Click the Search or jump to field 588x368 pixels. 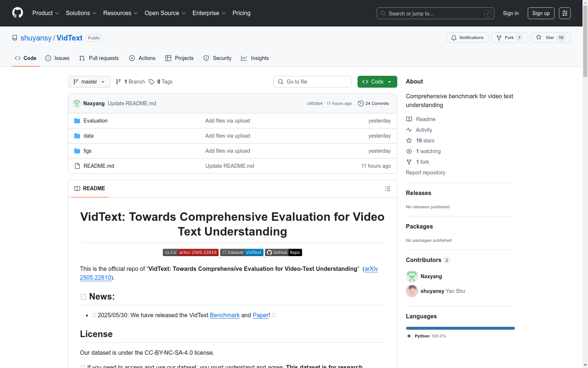click(x=435, y=13)
